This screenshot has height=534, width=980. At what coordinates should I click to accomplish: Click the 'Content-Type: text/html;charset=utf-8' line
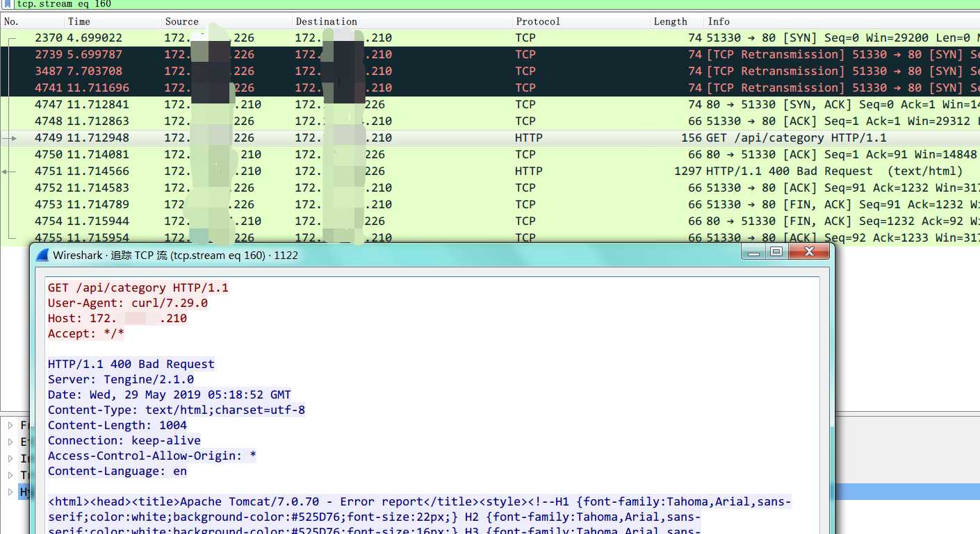tap(177, 410)
